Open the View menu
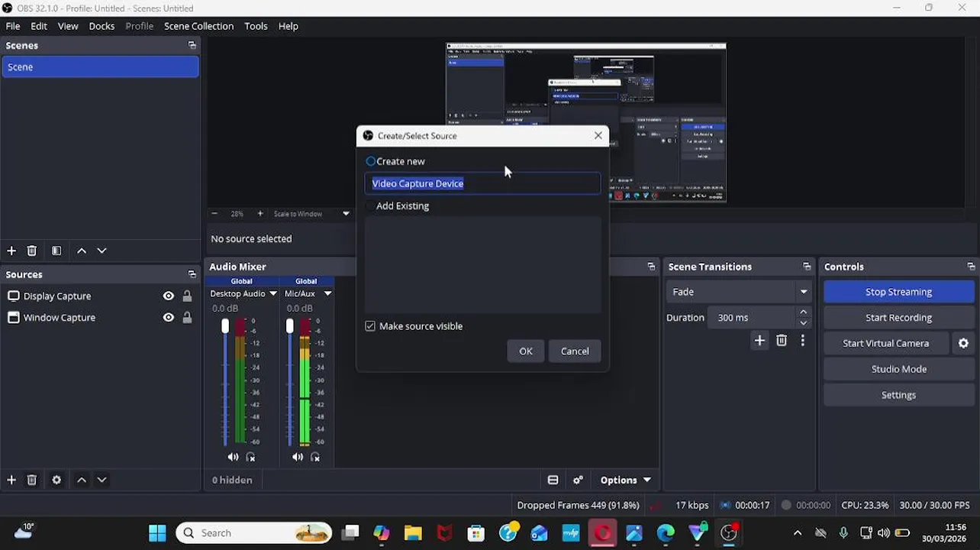The height and width of the screenshot is (550, 980). 68,26
